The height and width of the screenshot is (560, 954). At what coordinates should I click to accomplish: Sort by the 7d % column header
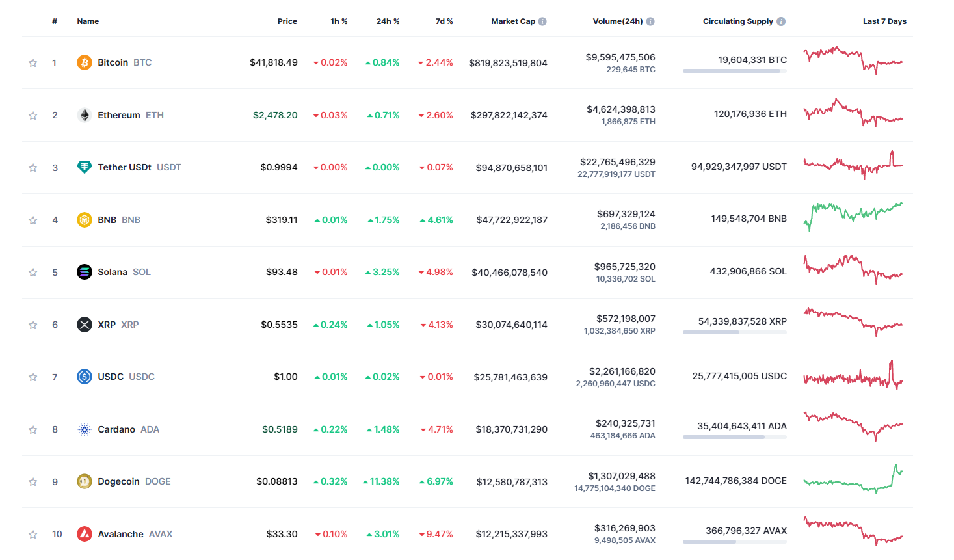[x=444, y=21]
